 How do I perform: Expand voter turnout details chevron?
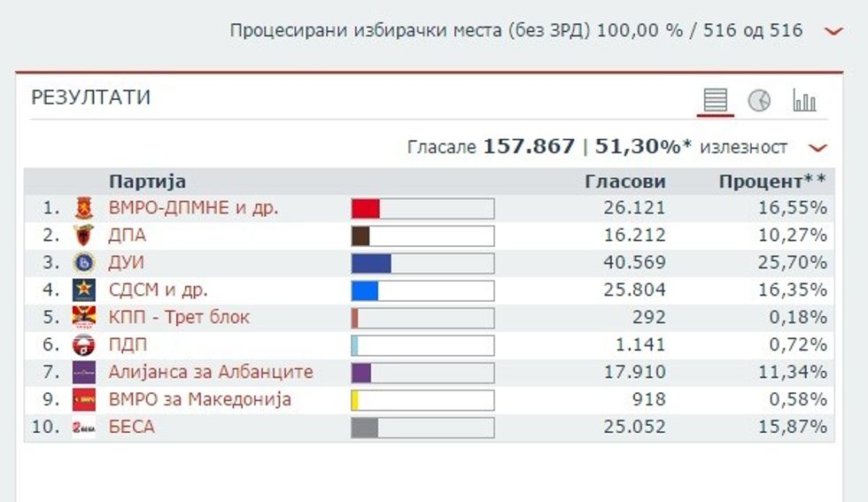coord(818,148)
